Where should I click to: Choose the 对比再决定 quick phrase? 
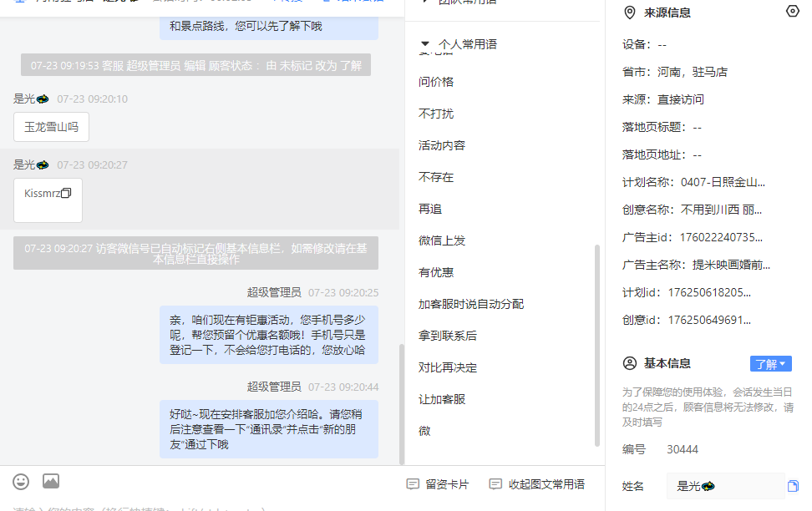click(448, 367)
